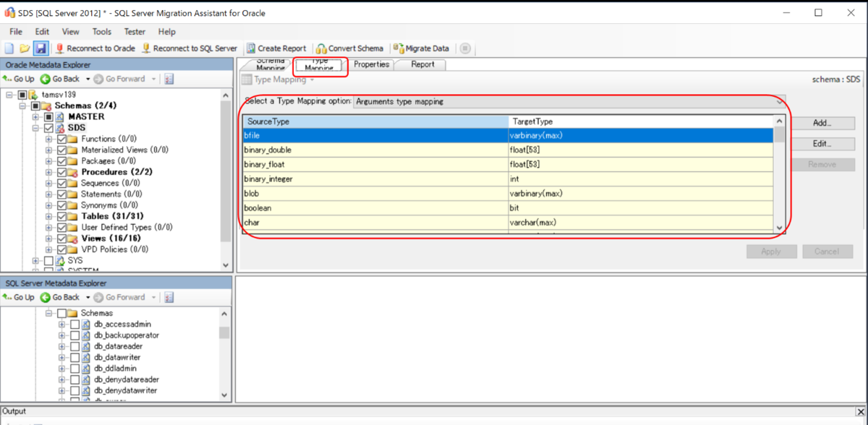Expand the Views (16/16) node
The image size is (868, 425).
tap(49, 238)
